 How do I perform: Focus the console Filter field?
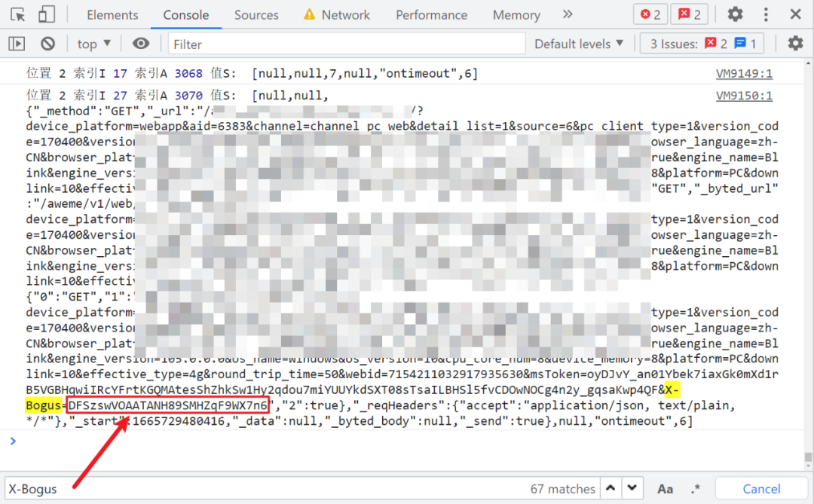point(346,44)
